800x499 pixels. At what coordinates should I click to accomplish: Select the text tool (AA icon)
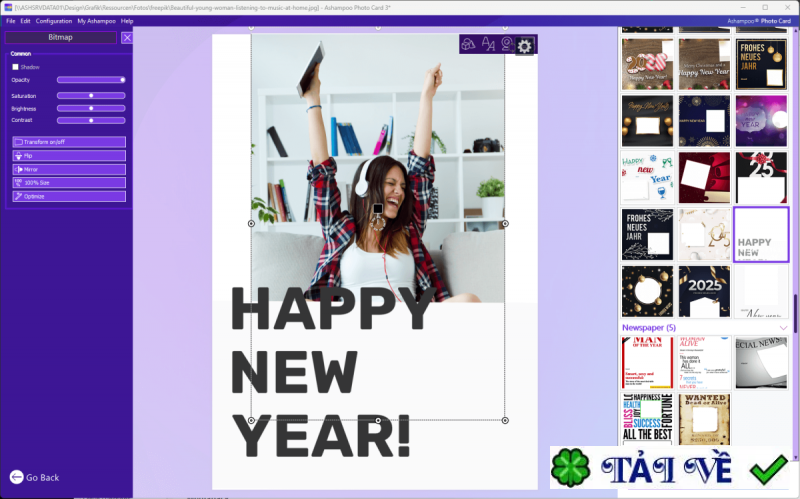coord(488,44)
